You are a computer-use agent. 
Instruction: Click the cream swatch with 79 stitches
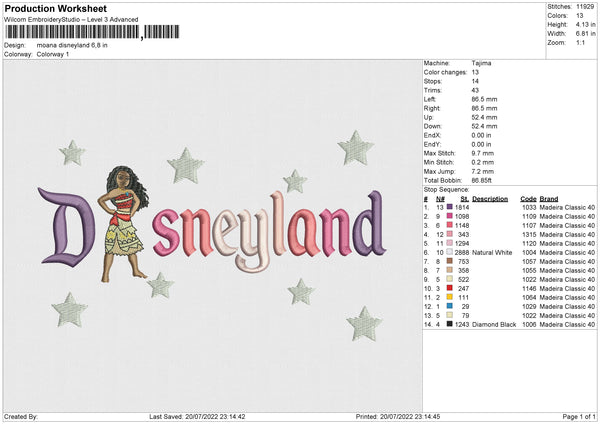pyautogui.click(x=450, y=315)
